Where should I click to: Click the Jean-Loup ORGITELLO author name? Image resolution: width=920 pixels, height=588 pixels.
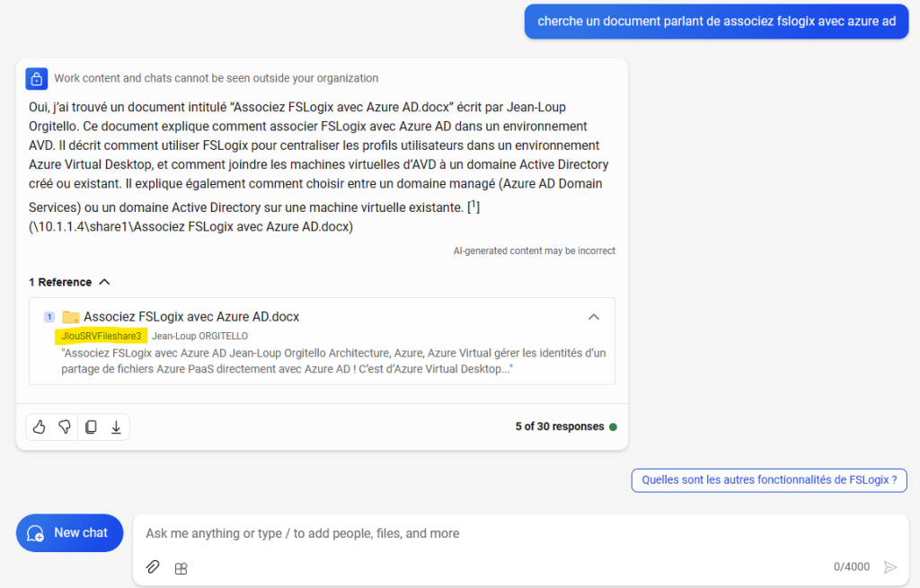[x=199, y=336]
